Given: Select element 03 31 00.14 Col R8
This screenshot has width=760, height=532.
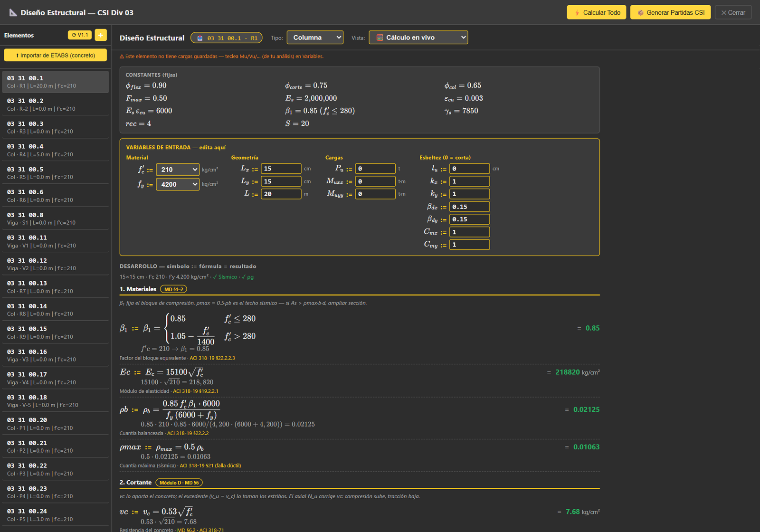Looking at the screenshot, I should 56,310.
